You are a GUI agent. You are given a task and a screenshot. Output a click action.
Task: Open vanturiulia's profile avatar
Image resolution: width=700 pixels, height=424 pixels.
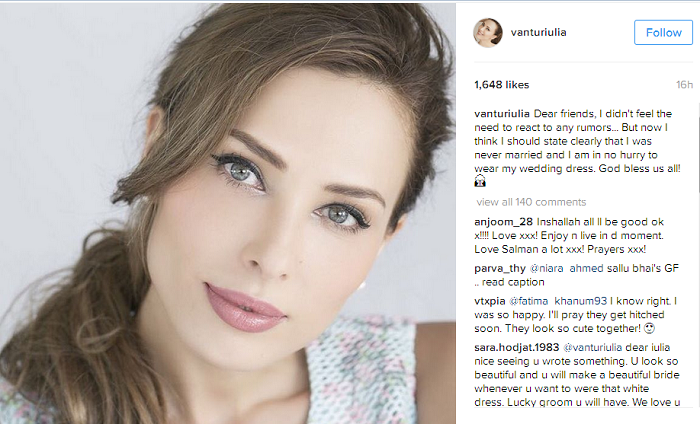pyautogui.click(x=488, y=33)
